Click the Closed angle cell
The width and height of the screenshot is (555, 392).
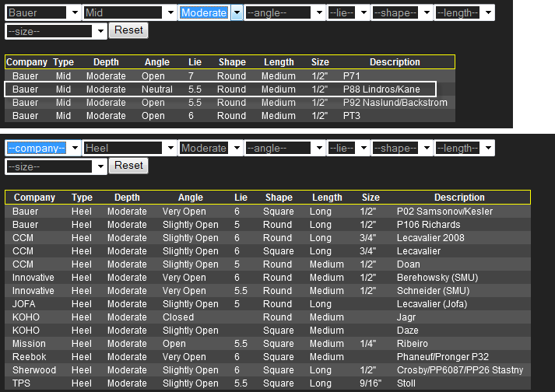point(178,317)
